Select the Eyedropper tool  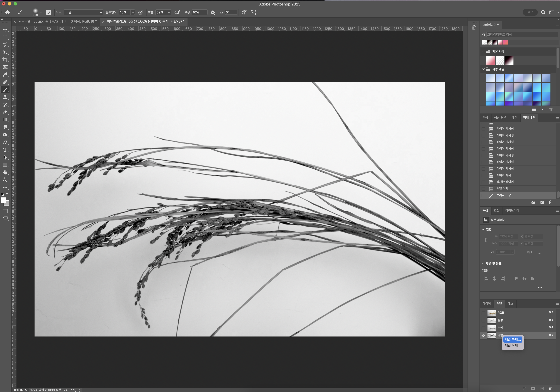click(x=5, y=75)
